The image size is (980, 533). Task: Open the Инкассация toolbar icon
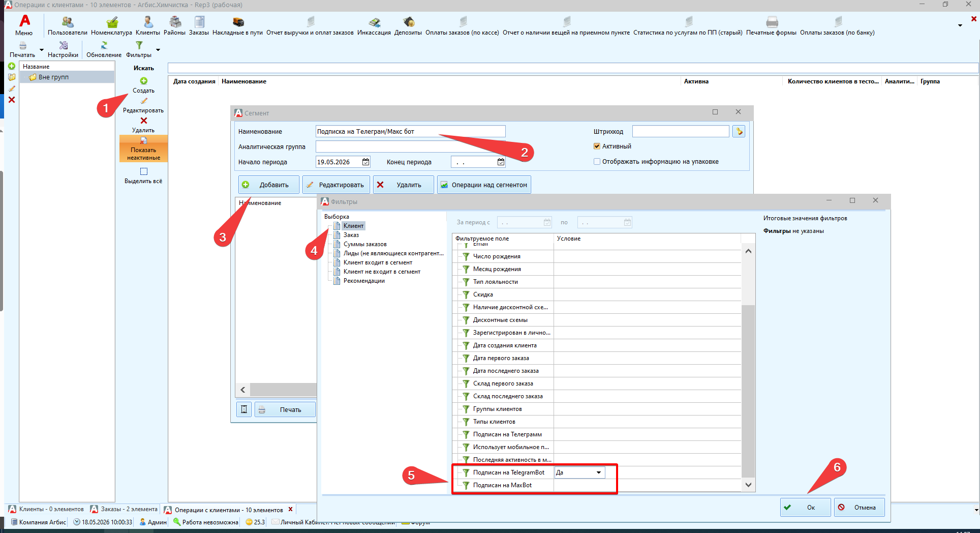pyautogui.click(x=374, y=25)
